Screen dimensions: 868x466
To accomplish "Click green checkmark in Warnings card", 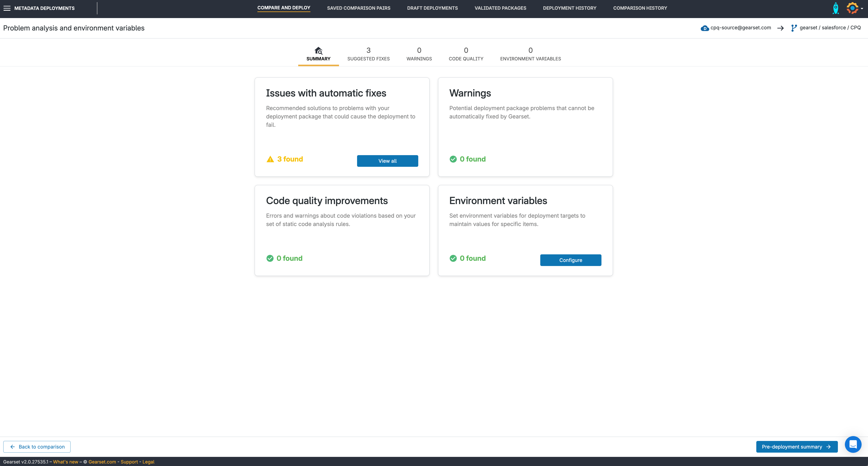I will [453, 159].
